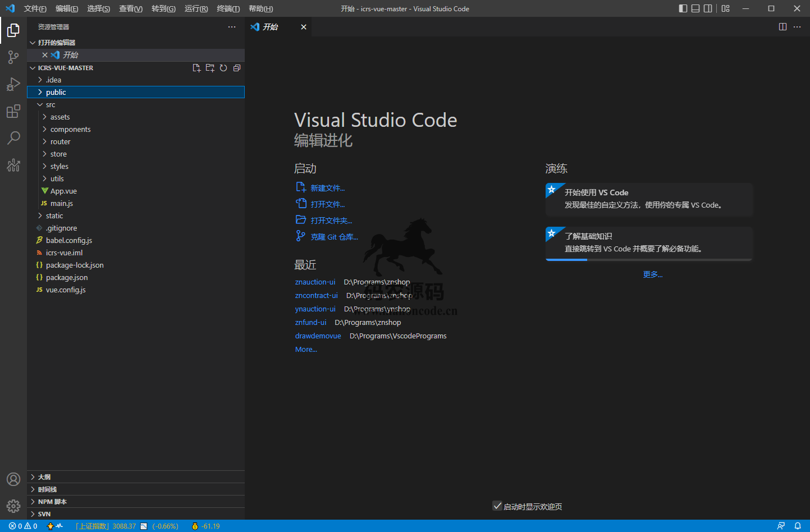Open the 帮助(H) menu
The height and width of the screenshot is (532, 810).
pyautogui.click(x=261, y=8)
